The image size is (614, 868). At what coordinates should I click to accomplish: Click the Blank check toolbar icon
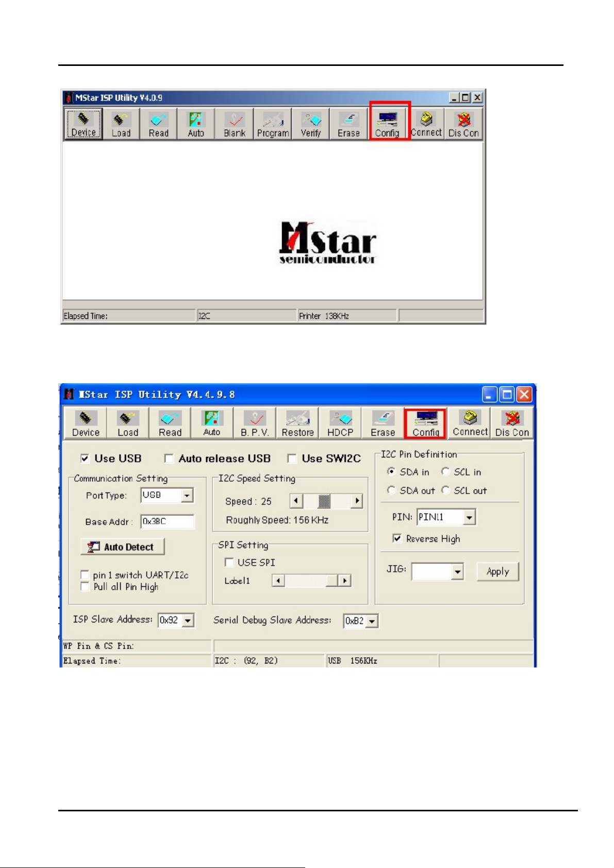point(235,124)
